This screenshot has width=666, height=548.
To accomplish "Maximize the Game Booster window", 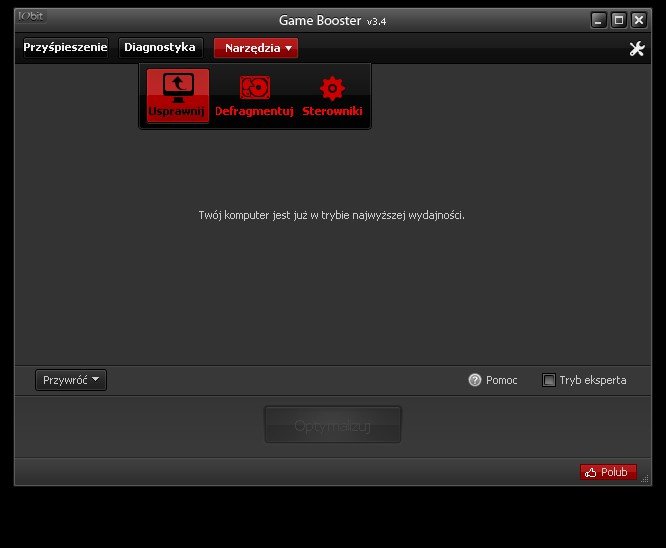I will pyautogui.click(x=618, y=20).
